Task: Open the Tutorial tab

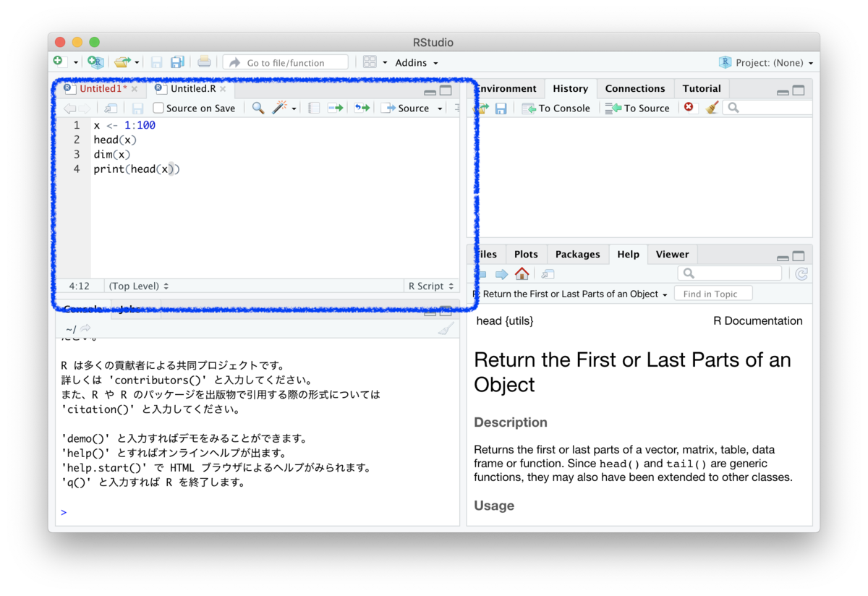Action: click(x=702, y=89)
